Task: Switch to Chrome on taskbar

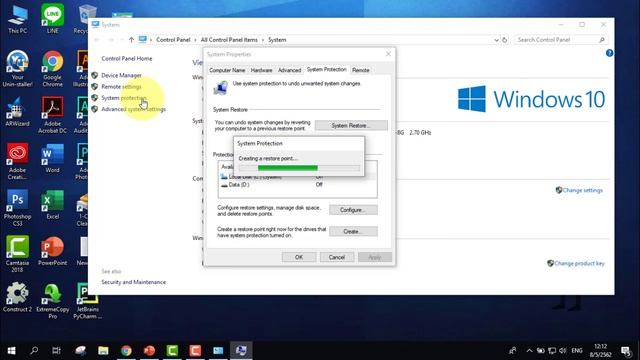Action: 126,351
